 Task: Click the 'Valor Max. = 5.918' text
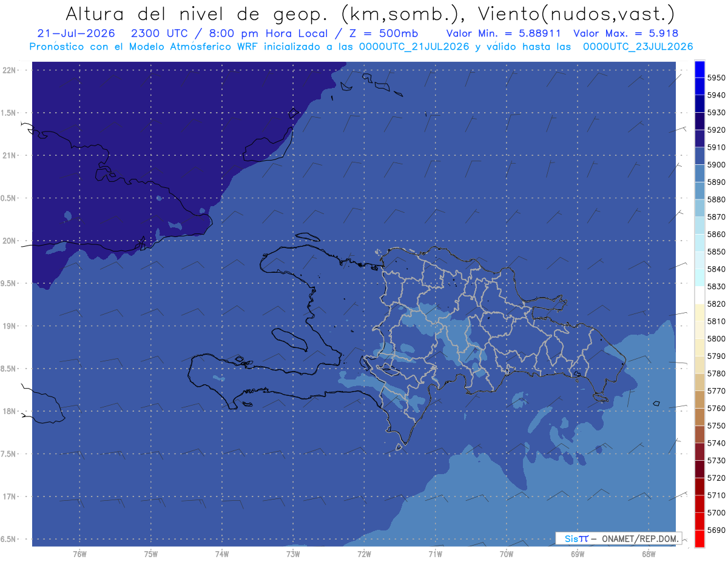coord(625,33)
